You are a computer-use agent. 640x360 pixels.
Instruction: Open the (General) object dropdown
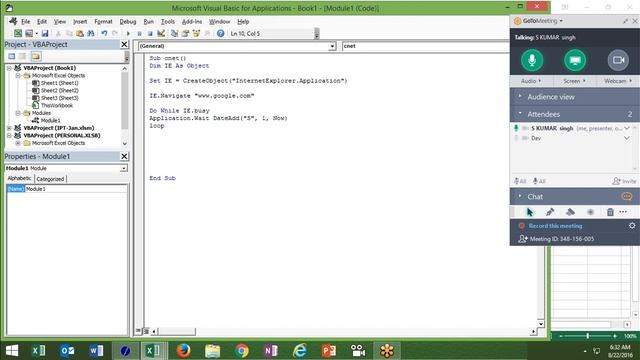[332, 46]
